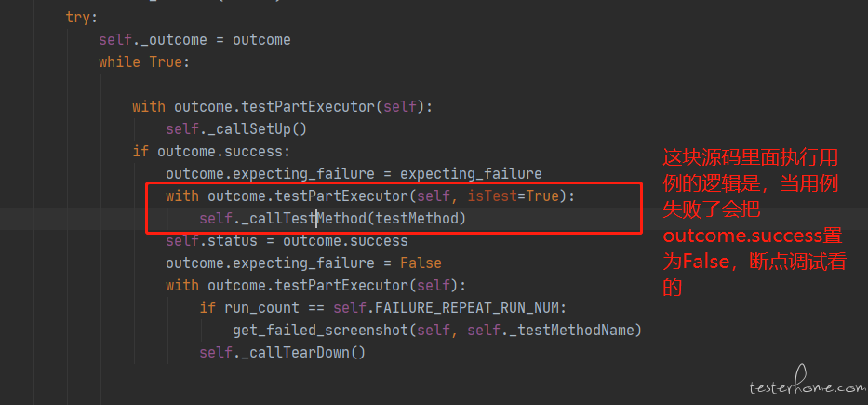The width and height of the screenshot is (868, 405).
Task: Click FAILURE_REPEAT_RUN_NUM constant
Action: point(471,308)
